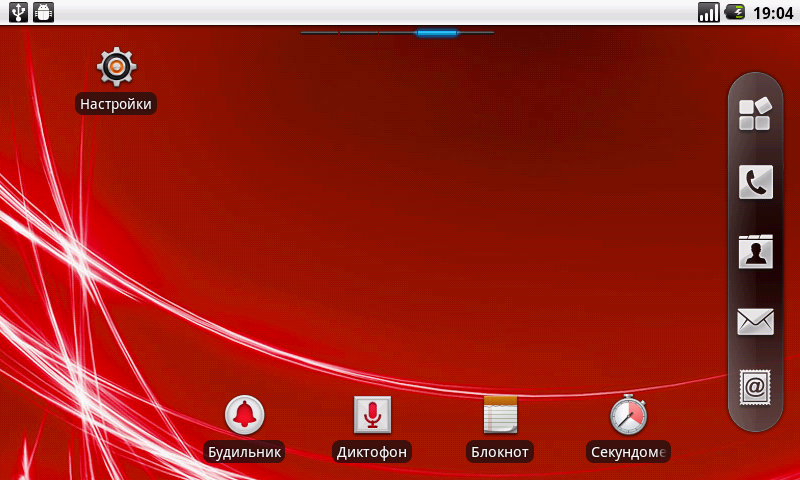Tap the signal strength indicator
The height and width of the screenshot is (480, 800).
tap(709, 12)
